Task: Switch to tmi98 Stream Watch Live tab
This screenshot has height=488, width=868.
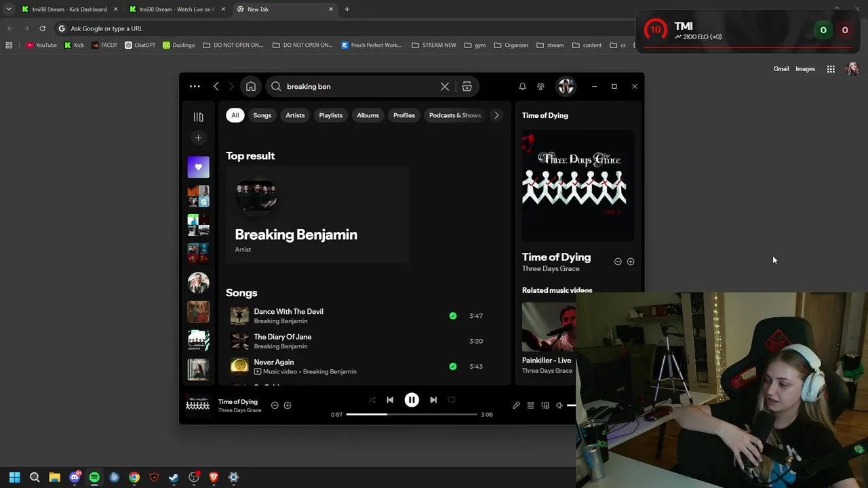Action: click(176, 9)
